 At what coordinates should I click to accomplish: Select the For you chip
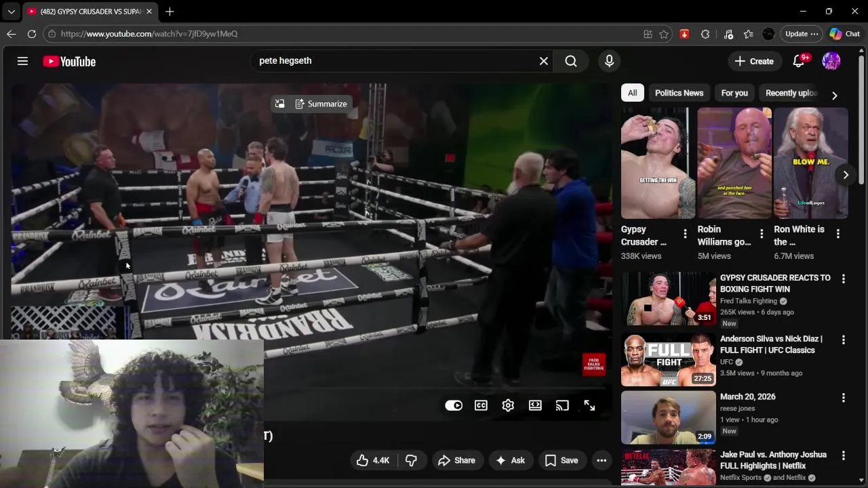pyautogui.click(x=734, y=93)
